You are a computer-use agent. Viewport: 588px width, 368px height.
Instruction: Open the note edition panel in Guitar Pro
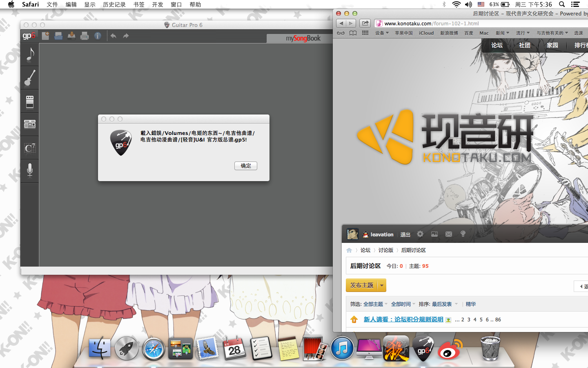30,54
